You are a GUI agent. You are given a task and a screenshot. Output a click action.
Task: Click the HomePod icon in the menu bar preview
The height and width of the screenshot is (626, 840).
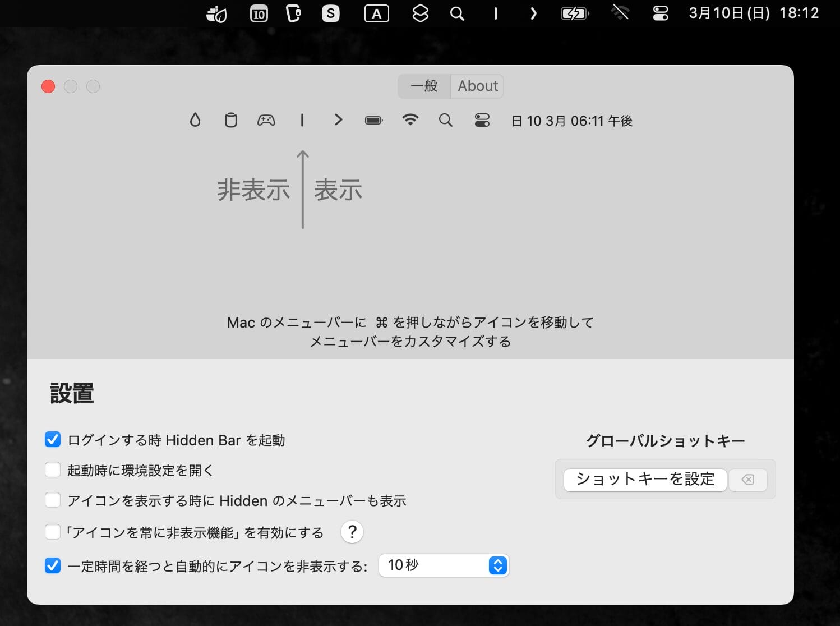pos(230,119)
